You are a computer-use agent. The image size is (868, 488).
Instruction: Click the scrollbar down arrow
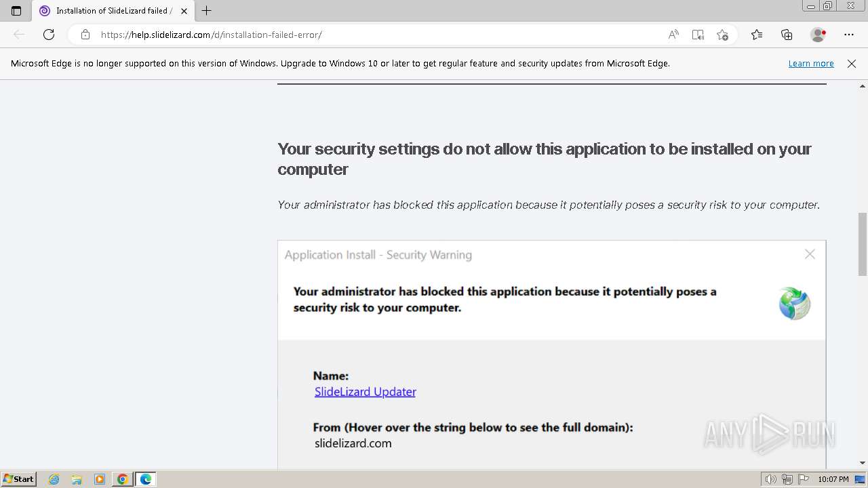863,464
